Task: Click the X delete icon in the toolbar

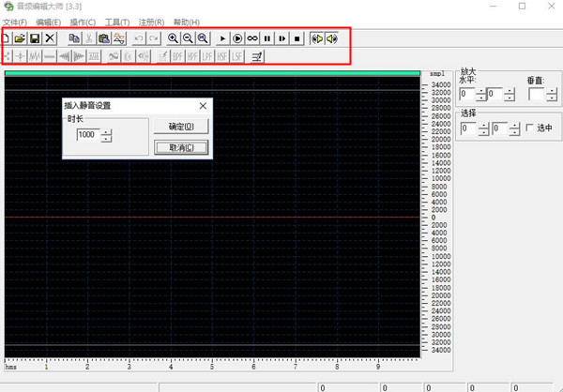Action: [50, 38]
